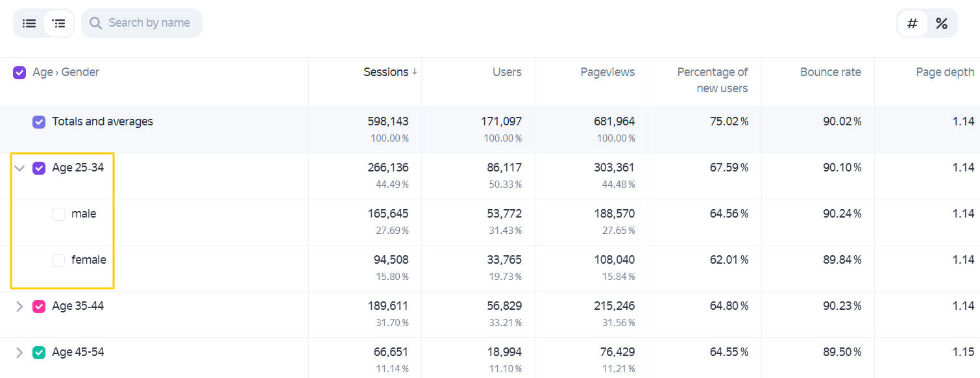Expand the Age 35-44 row
The image size is (980, 378).
19,307
